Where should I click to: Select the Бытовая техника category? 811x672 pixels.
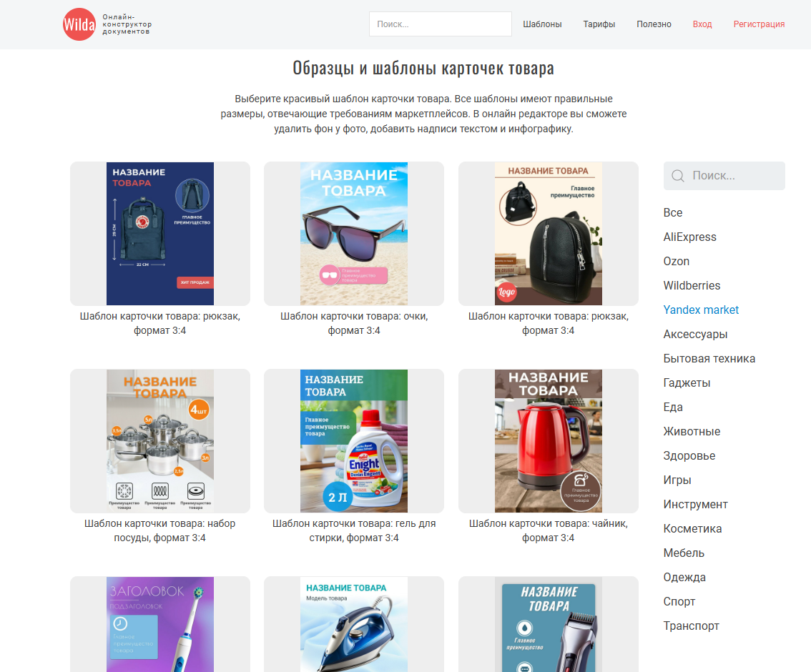pos(709,358)
